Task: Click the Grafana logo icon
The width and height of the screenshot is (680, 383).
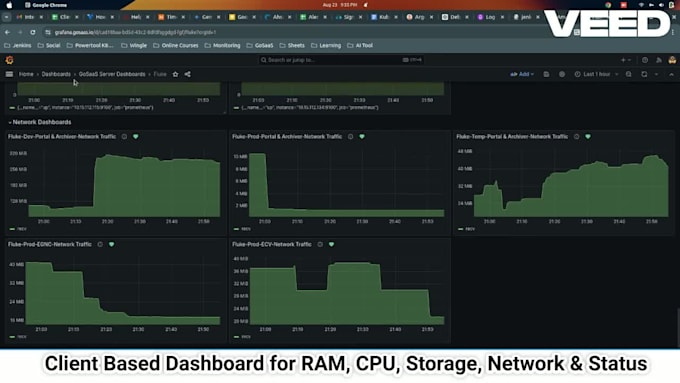Action: (x=9, y=60)
